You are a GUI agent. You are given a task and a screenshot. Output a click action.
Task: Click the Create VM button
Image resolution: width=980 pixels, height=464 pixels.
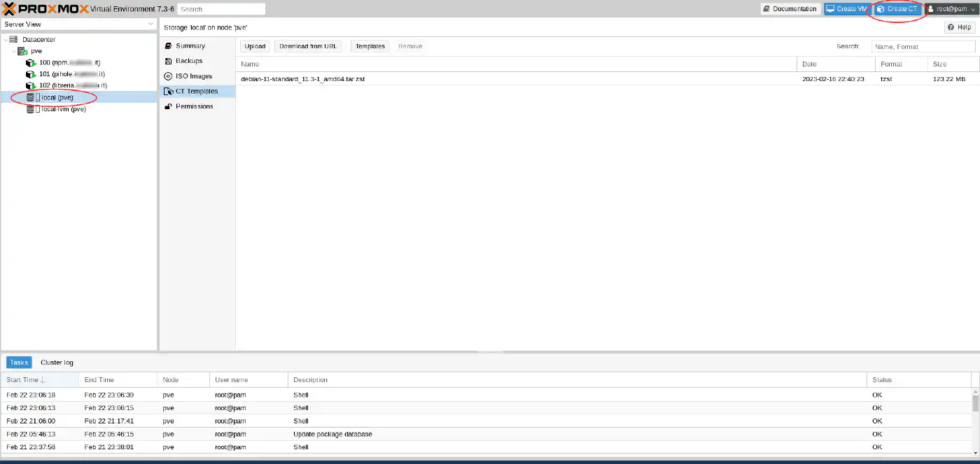tap(846, 9)
